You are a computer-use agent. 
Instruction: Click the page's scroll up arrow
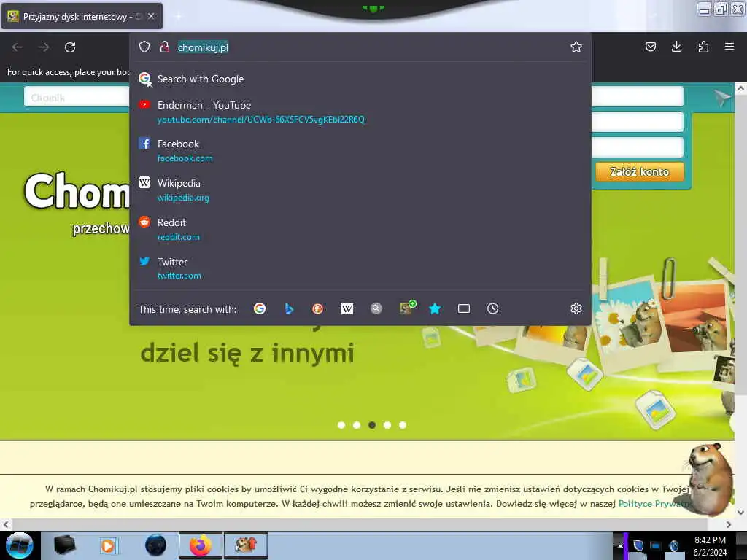pyautogui.click(x=740, y=88)
